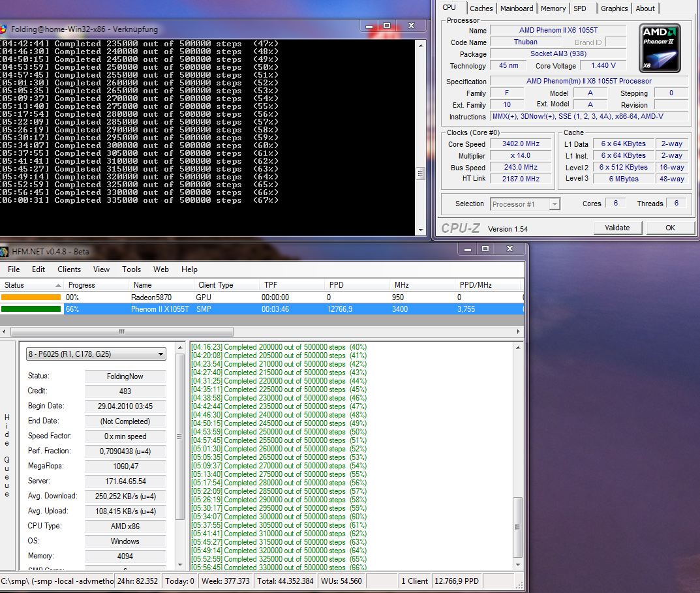700x593 pixels.
Task: Sort clients by the PPD/MHz column header
Action: [489, 285]
